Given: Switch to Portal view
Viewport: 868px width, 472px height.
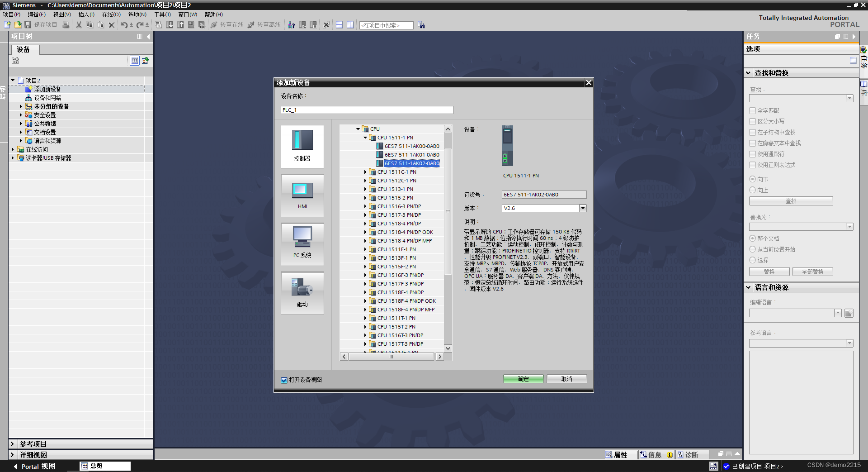Looking at the screenshot, I should click(x=34, y=466).
